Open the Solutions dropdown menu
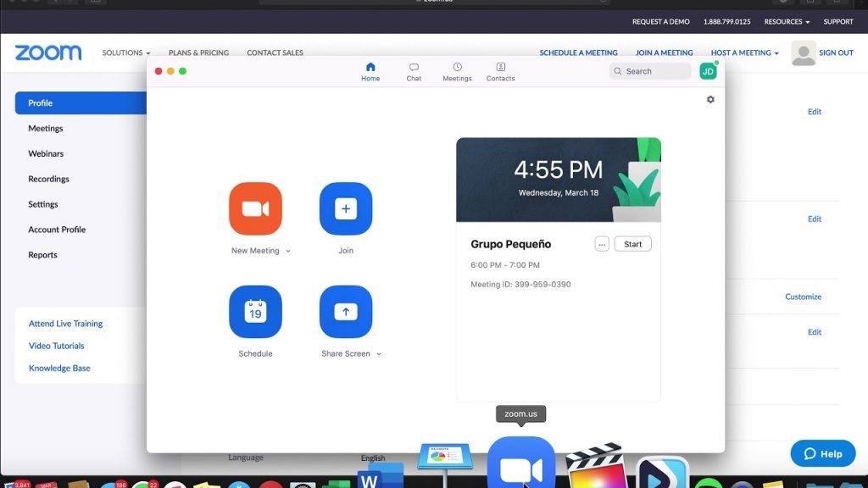 pyautogui.click(x=126, y=53)
